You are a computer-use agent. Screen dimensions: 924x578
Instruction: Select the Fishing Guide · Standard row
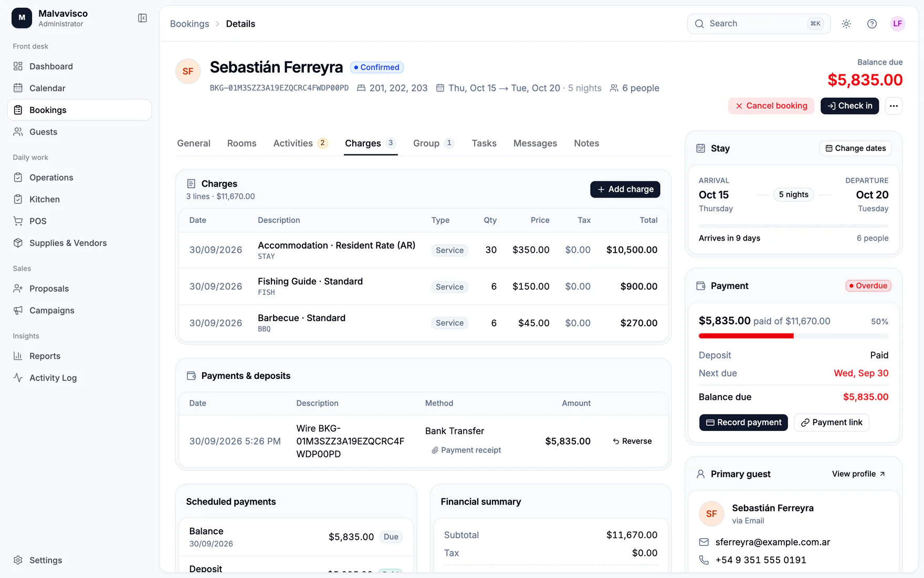[x=423, y=286]
